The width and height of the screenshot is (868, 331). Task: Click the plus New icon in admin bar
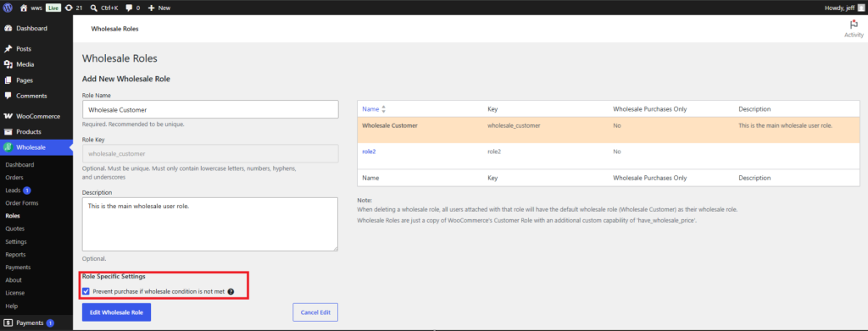(151, 8)
